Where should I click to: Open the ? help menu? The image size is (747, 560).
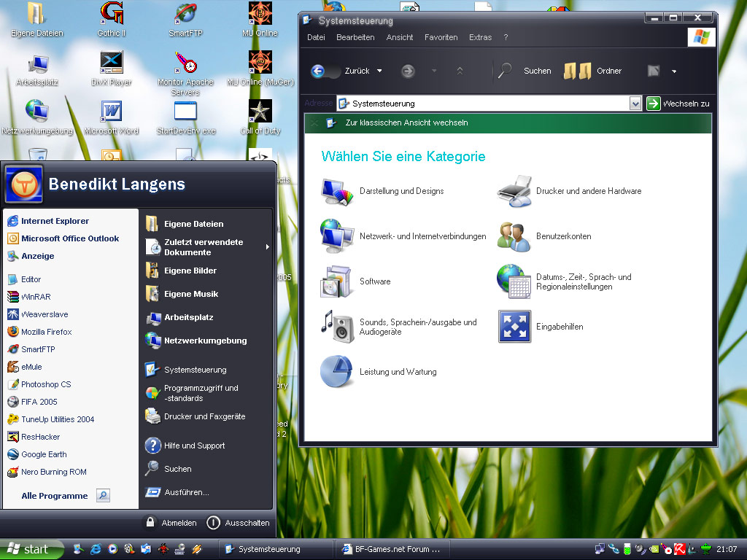click(506, 37)
